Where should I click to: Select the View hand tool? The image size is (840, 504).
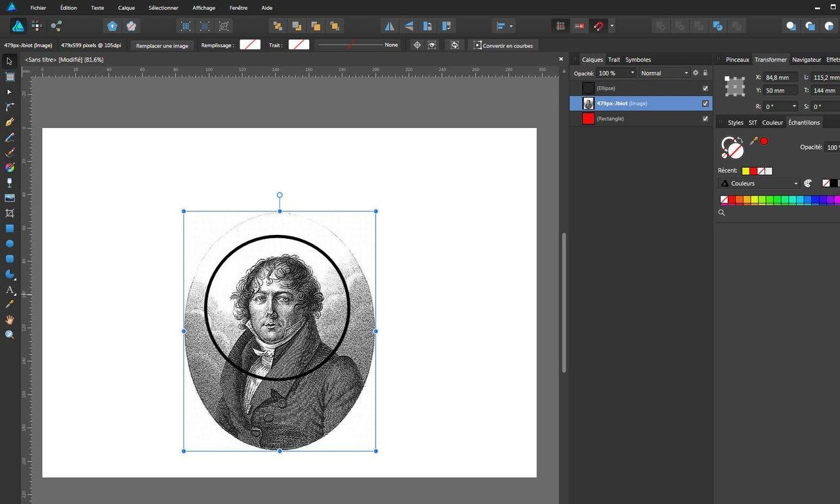coord(10,320)
